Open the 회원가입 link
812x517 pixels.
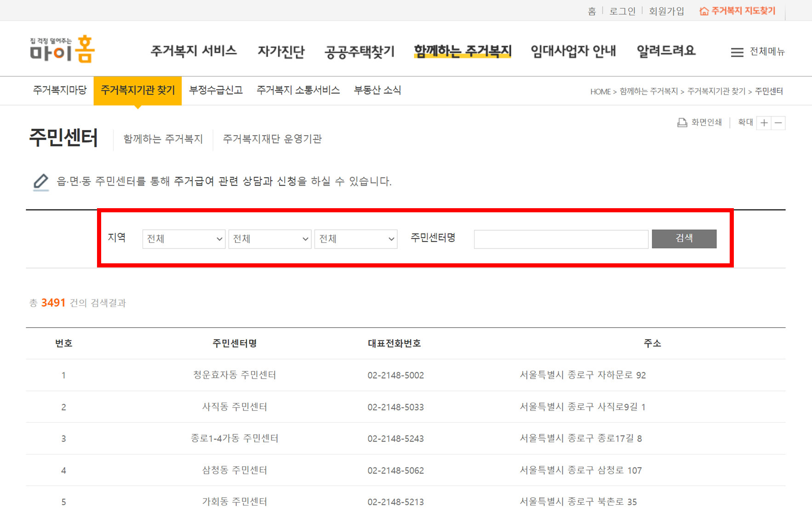[x=666, y=10]
